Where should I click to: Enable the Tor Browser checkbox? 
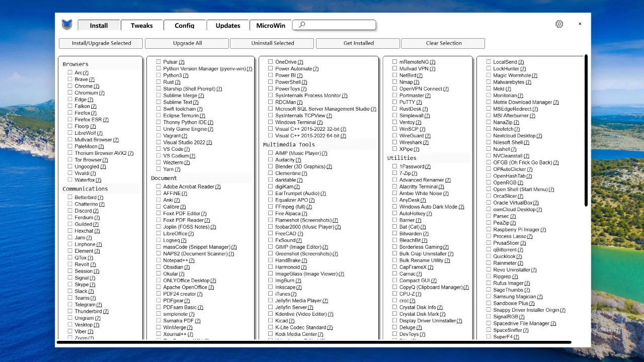70,160
